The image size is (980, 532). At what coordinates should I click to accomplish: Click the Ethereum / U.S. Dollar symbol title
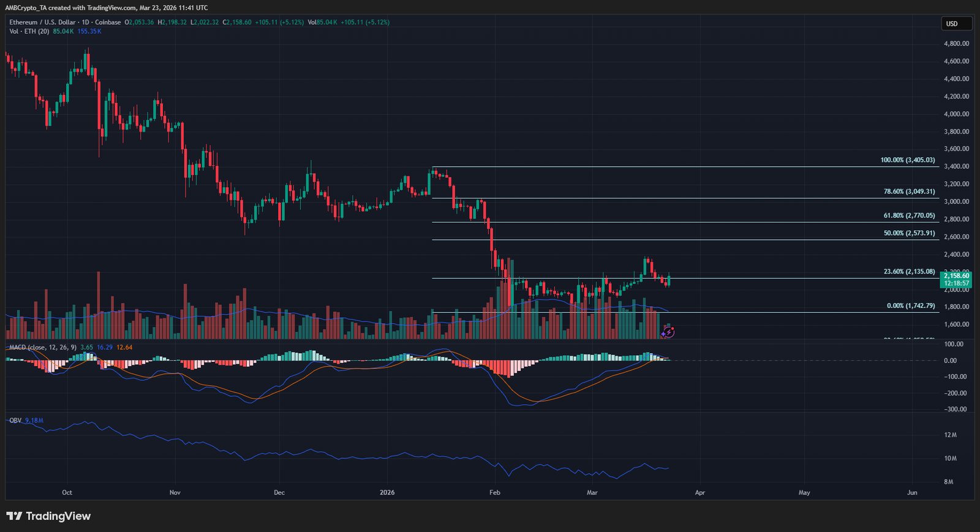point(42,22)
